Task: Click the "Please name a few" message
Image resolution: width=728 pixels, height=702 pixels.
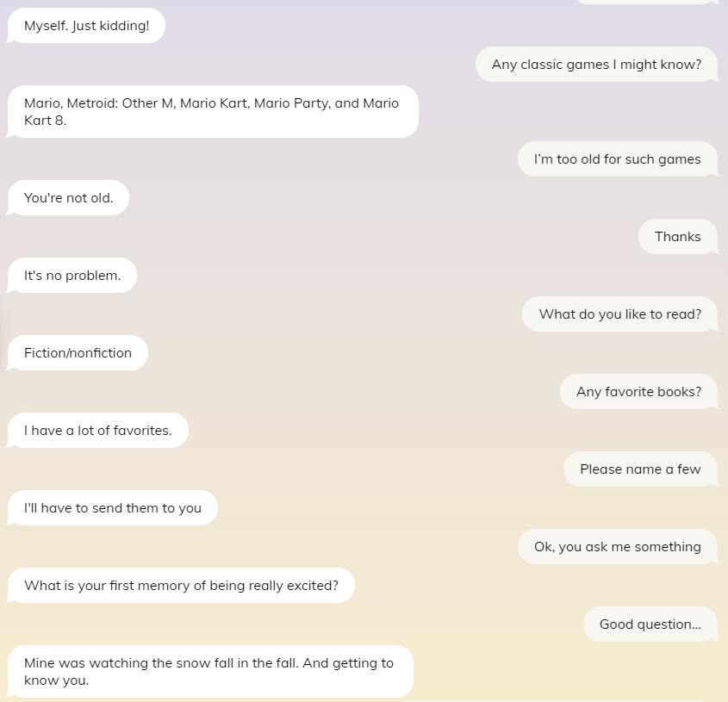Action: 640,469
